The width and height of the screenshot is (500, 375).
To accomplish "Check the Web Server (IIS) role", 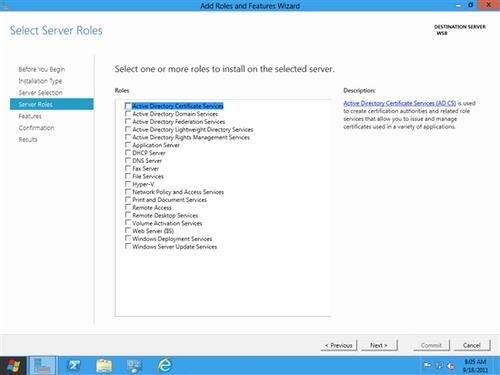I will coord(128,231).
